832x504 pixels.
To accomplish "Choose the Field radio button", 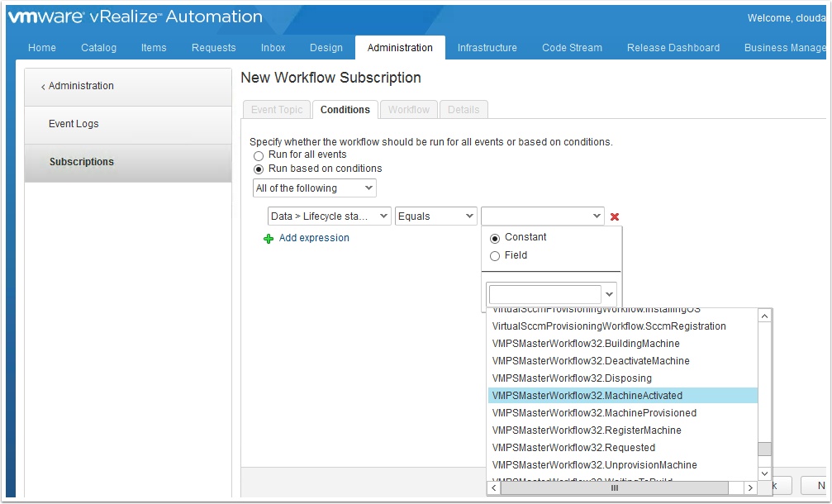I will 495,255.
